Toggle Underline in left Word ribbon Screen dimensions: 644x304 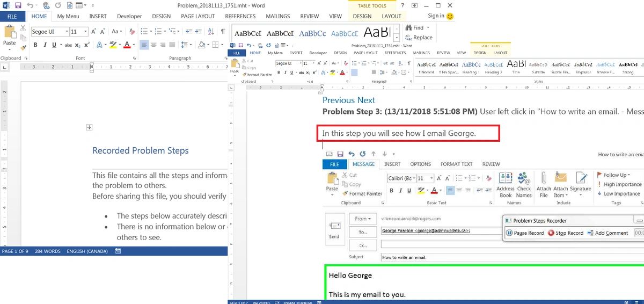point(55,45)
